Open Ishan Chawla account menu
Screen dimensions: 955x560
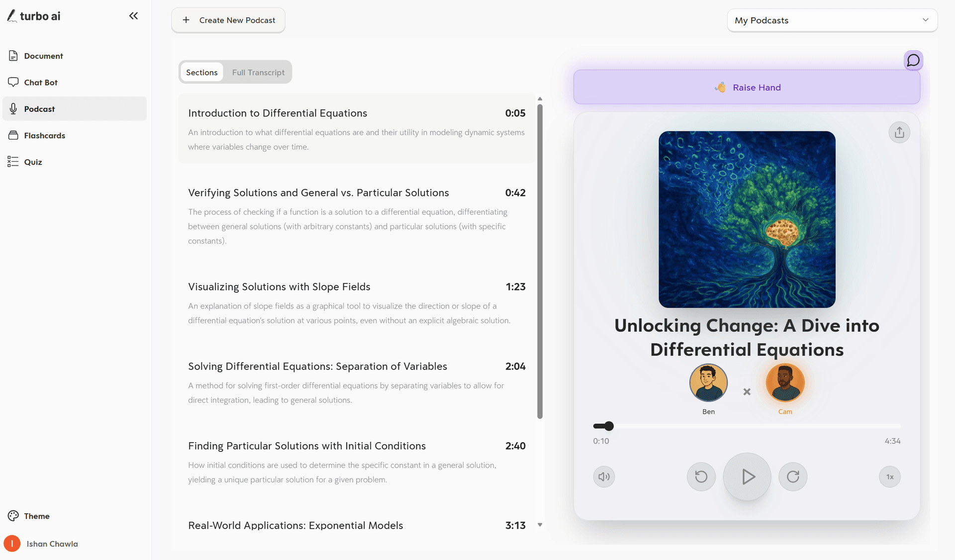41,544
